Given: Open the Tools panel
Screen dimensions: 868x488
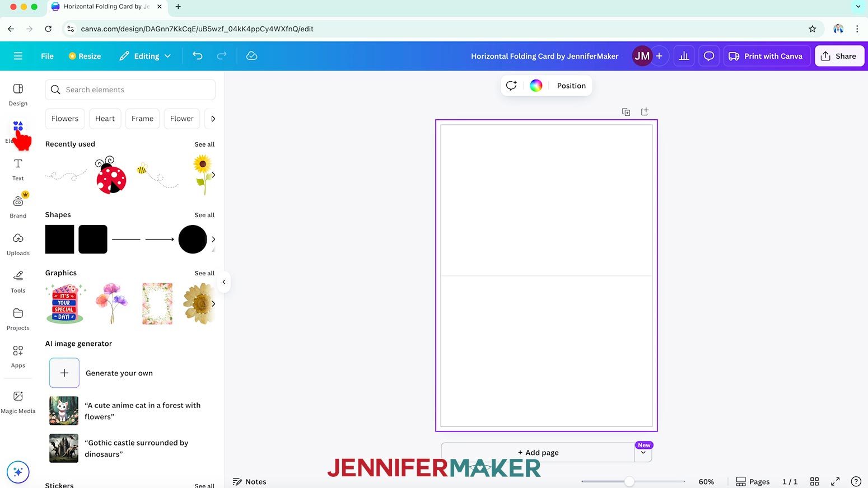Looking at the screenshot, I should [18, 281].
